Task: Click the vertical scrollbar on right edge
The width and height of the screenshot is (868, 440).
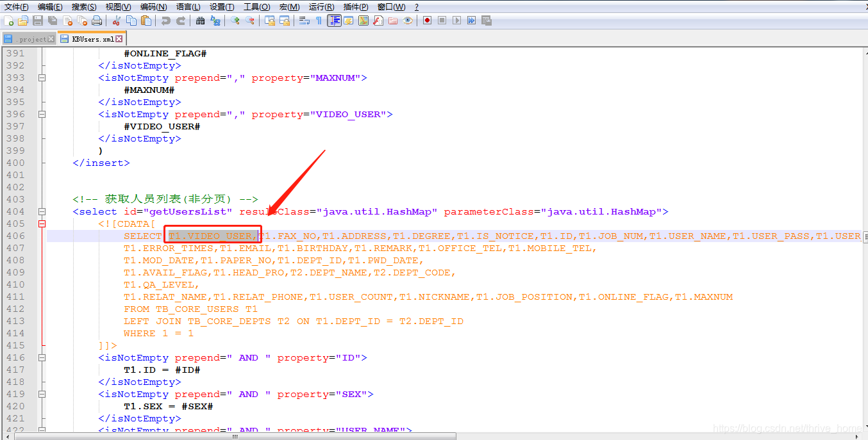Action: [864, 236]
